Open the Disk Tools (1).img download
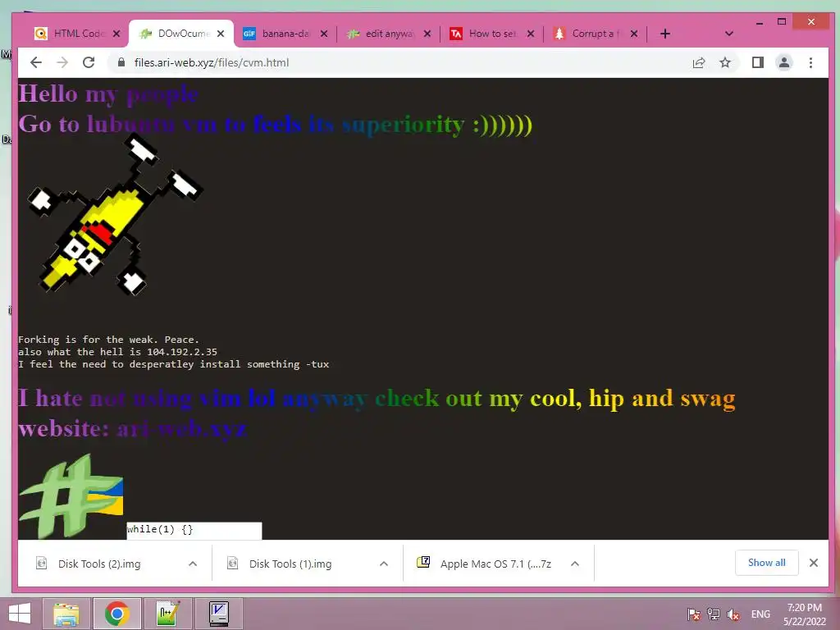 (290, 564)
